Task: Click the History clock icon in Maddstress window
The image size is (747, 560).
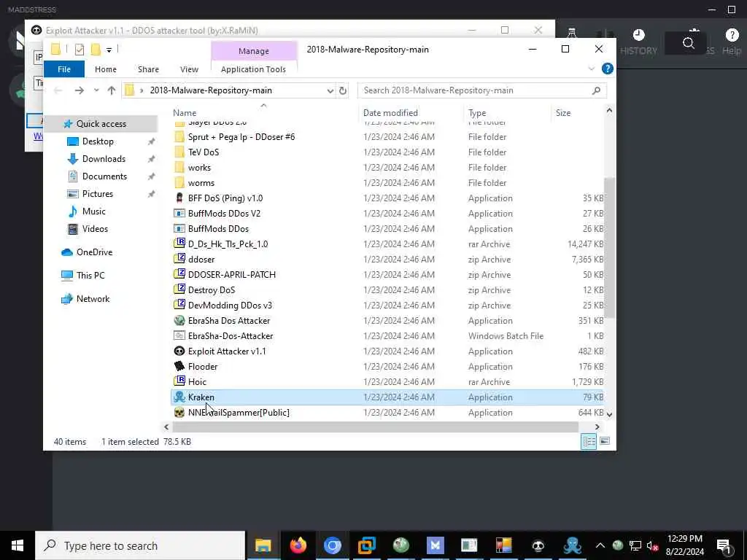Action: [x=638, y=35]
